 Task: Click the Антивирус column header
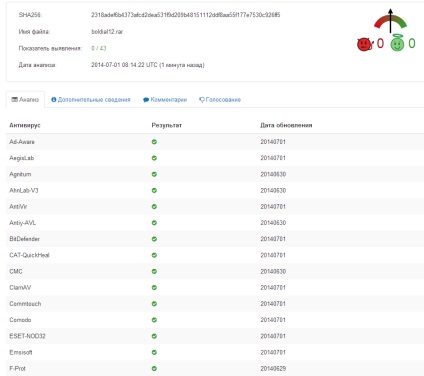pos(25,125)
